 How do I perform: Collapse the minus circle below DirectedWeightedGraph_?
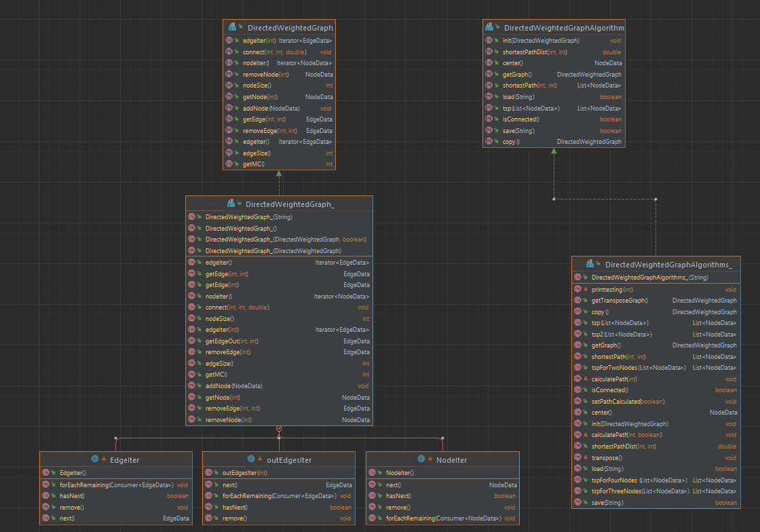279,427
